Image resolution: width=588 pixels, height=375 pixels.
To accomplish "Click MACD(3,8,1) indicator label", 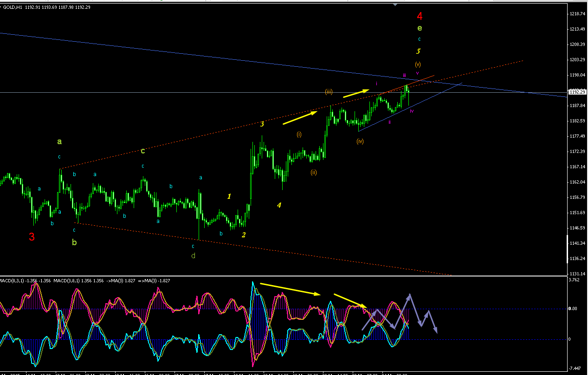I will pyautogui.click(x=78, y=281).
